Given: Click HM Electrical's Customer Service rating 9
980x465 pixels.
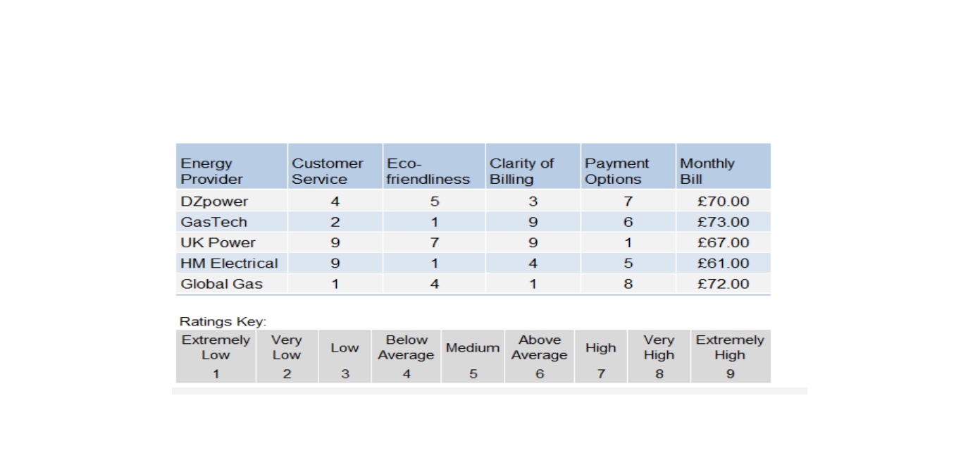Looking at the screenshot, I should click(x=335, y=263).
